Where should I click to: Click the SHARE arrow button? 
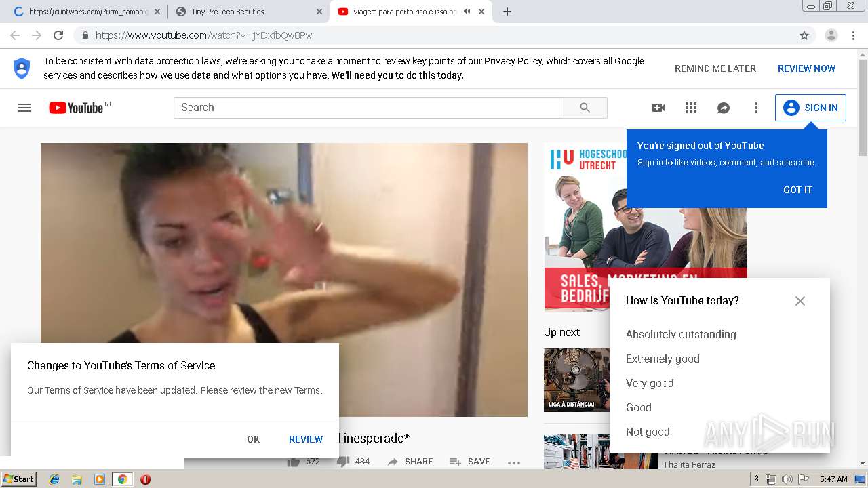click(410, 462)
